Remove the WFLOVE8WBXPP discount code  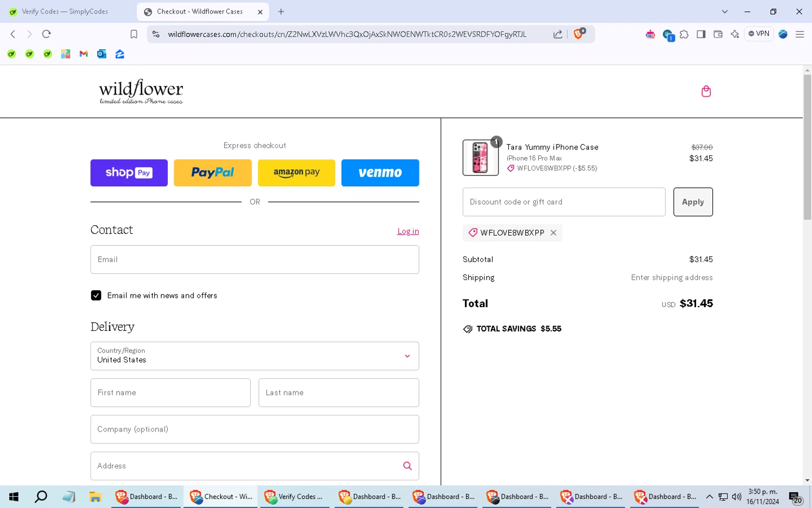pyautogui.click(x=553, y=233)
